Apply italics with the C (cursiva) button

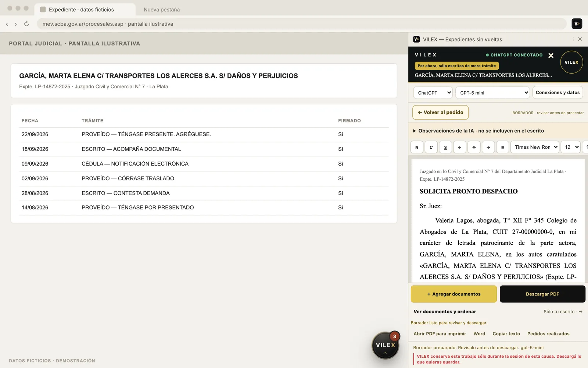[431, 147]
